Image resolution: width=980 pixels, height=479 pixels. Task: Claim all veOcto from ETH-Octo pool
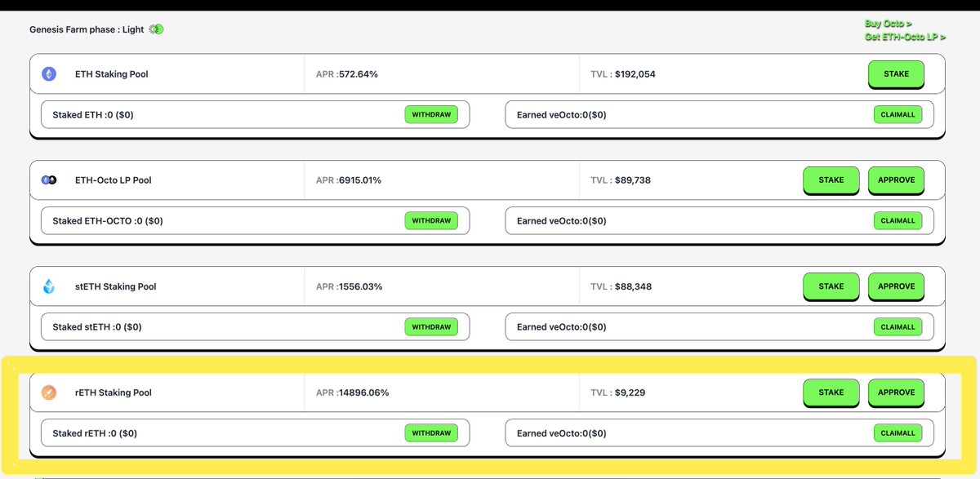pyautogui.click(x=898, y=221)
